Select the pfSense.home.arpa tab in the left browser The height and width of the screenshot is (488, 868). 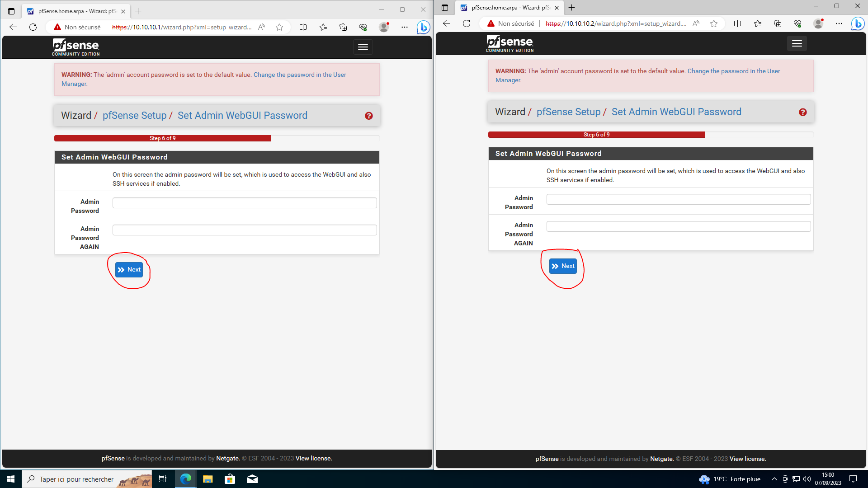pyautogui.click(x=75, y=11)
